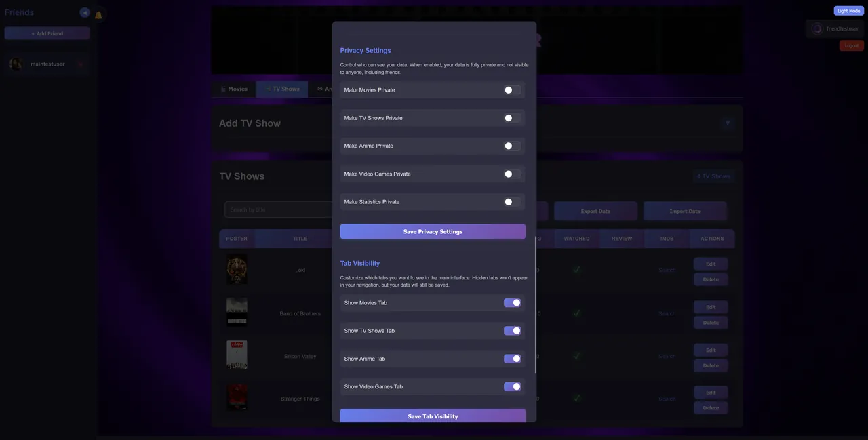This screenshot has width=868, height=440.
Task: Click the 'Stranger Things' title cell
Action: pos(300,399)
